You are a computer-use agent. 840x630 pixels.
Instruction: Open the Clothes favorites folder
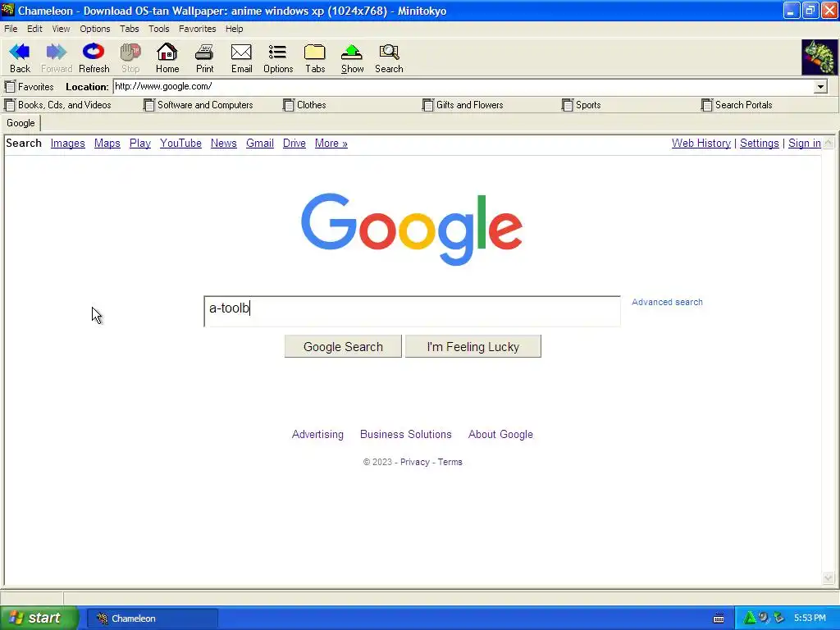tap(304, 105)
